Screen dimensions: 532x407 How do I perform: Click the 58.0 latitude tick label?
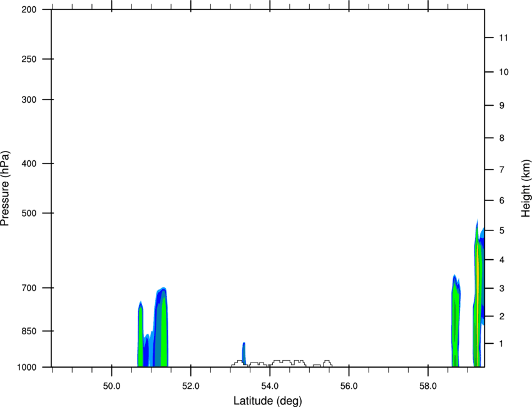(x=428, y=386)
